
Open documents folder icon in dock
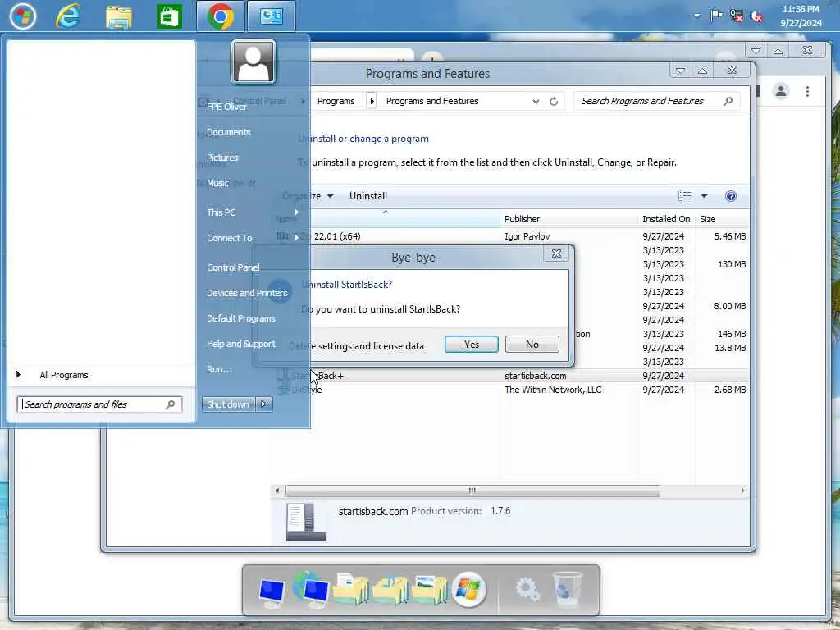[351, 589]
